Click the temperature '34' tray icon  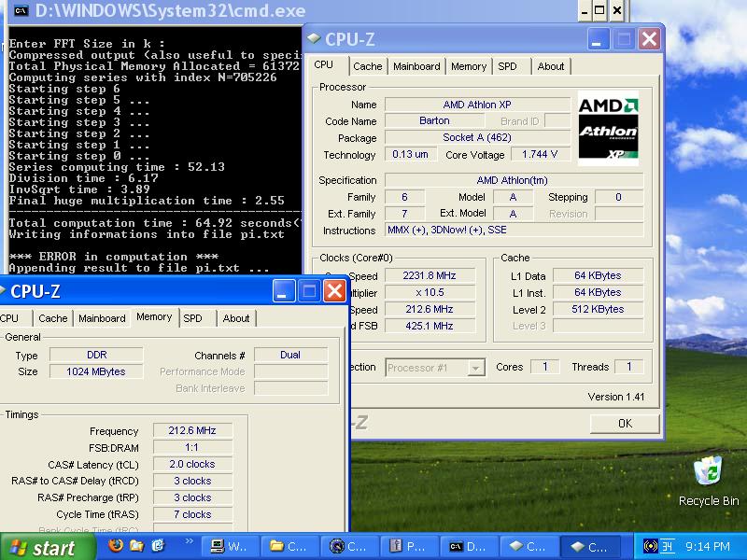click(x=667, y=546)
